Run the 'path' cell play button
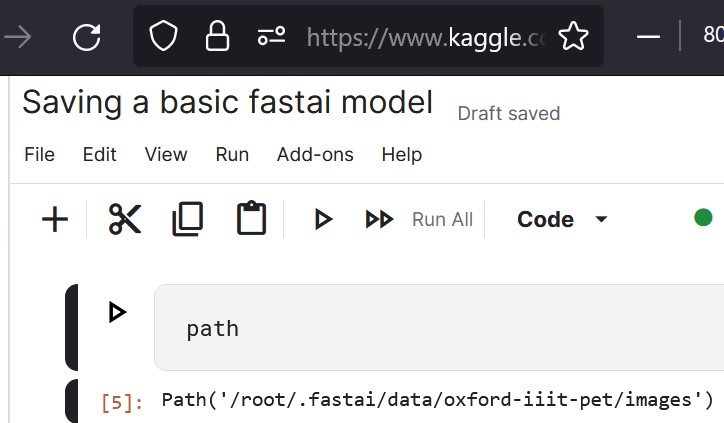724x423 pixels. tap(117, 312)
